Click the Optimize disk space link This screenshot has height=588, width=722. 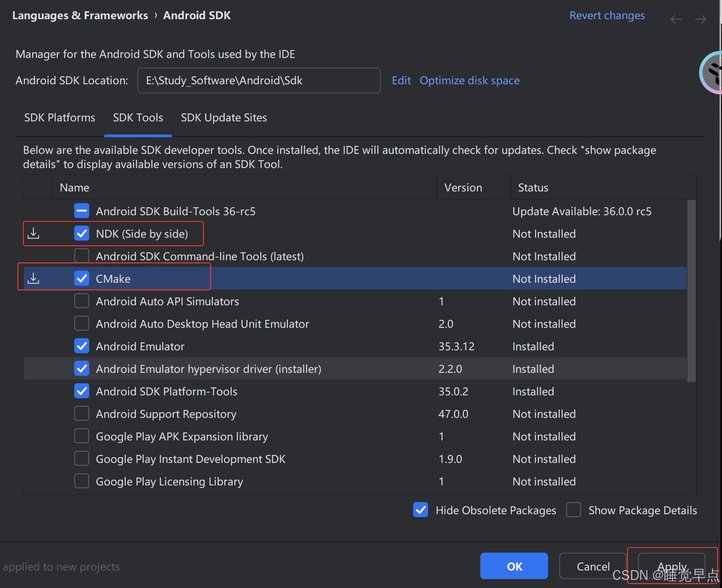(469, 80)
